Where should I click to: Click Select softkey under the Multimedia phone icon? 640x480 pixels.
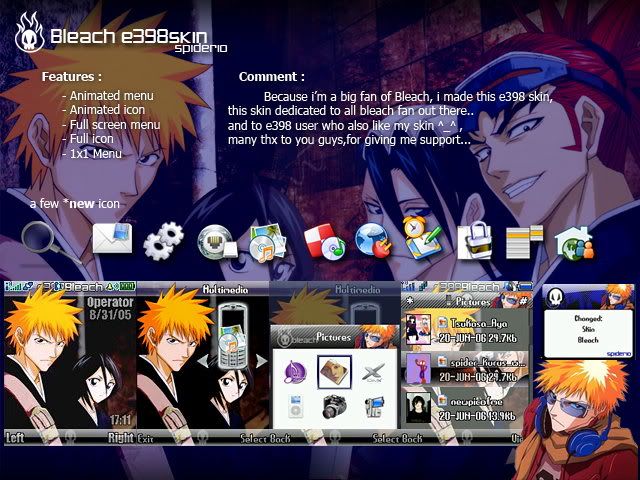(x=253, y=439)
